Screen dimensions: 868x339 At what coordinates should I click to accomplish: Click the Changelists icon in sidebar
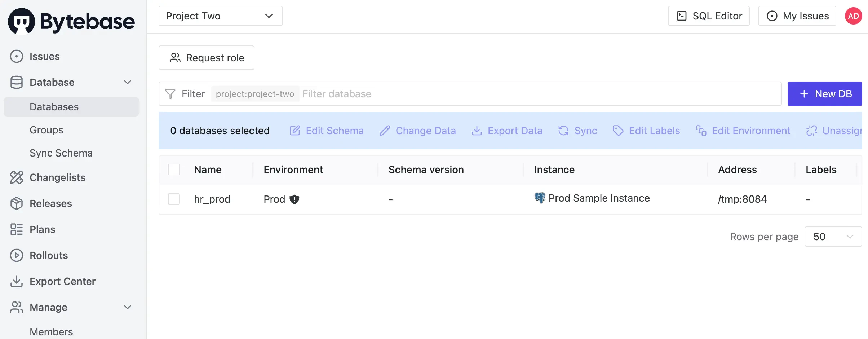(17, 177)
